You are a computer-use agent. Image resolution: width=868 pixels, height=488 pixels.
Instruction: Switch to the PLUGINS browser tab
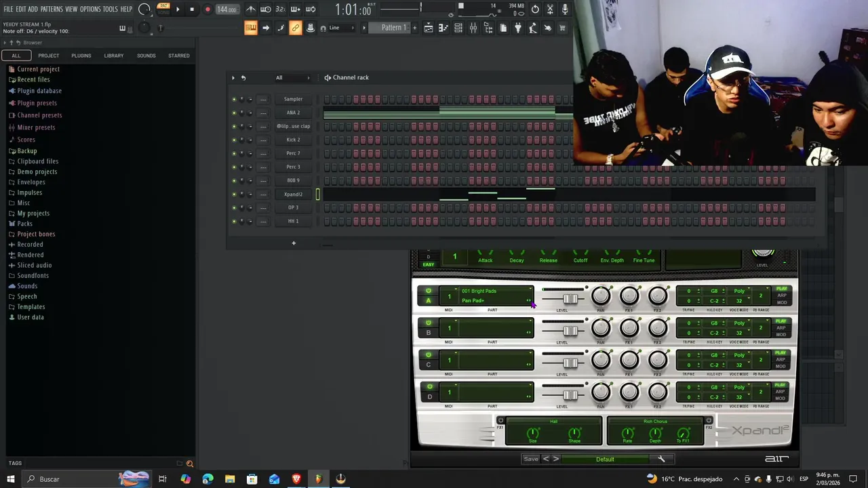coord(81,56)
